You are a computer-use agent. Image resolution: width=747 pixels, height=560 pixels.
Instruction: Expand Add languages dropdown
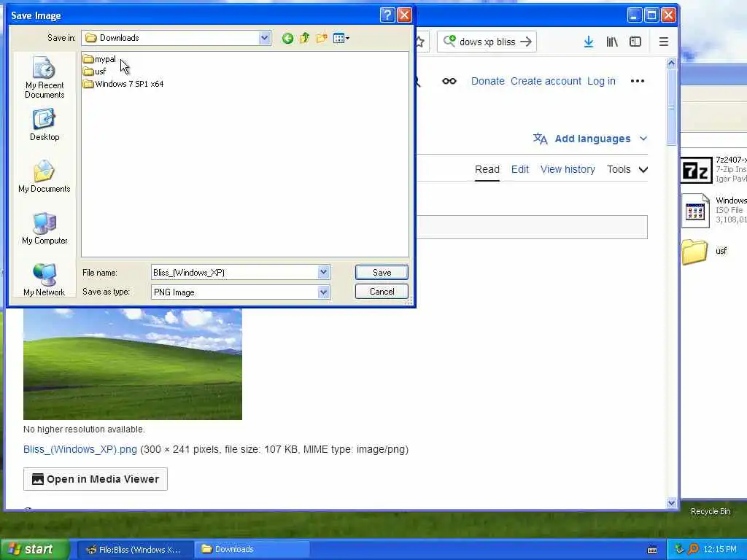tap(591, 139)
